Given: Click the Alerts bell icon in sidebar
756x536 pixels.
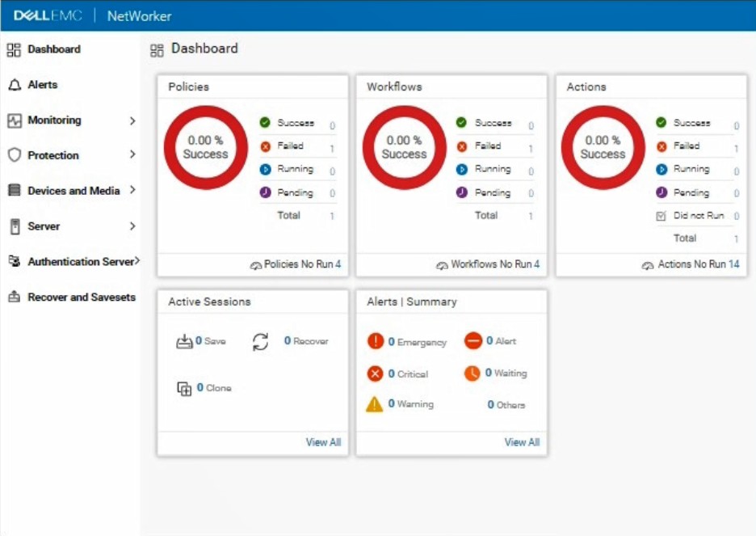Looking at the screenshot, I should point(15,85).
